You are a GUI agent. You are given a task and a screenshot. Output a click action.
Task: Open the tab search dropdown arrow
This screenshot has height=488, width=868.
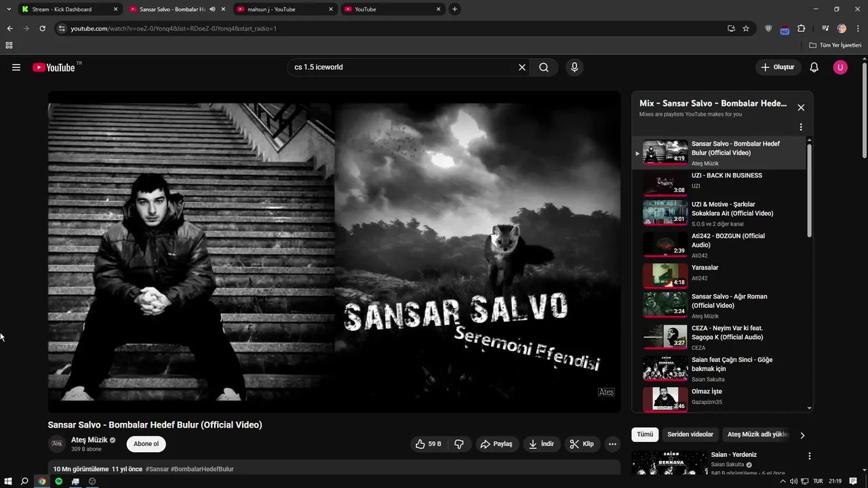[9, 9]
